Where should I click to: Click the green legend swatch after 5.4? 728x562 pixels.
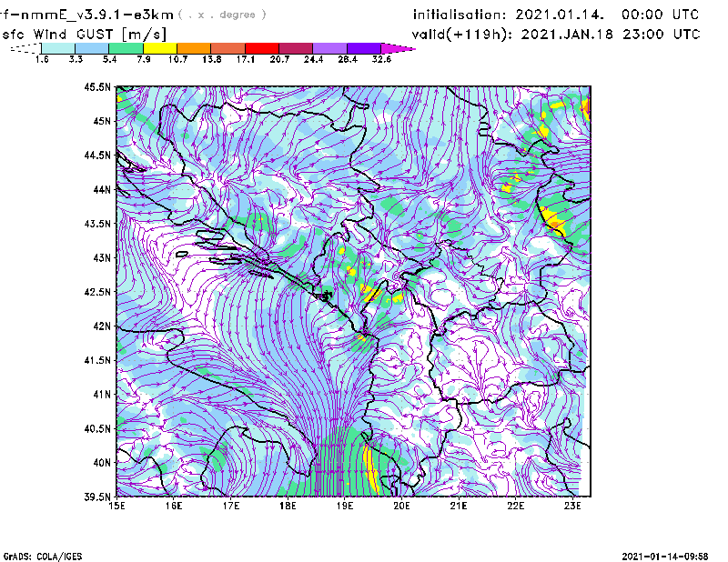click(x=126, y=48)
